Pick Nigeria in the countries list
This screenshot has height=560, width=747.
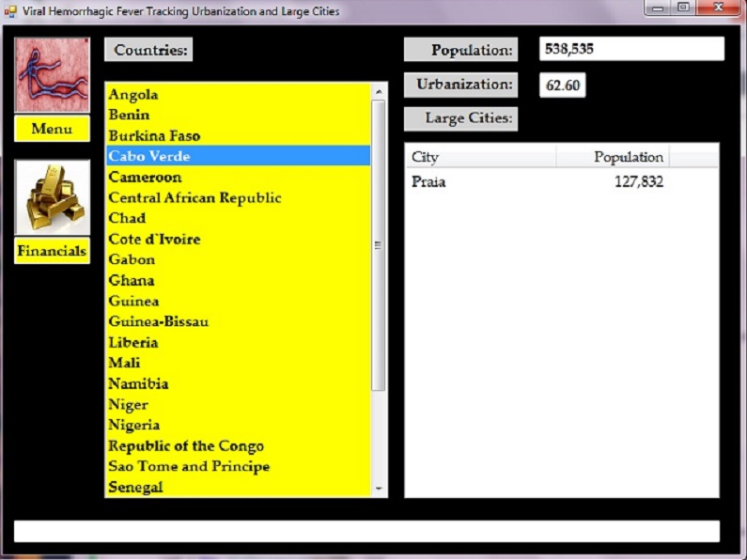click(x=134, y=425)
